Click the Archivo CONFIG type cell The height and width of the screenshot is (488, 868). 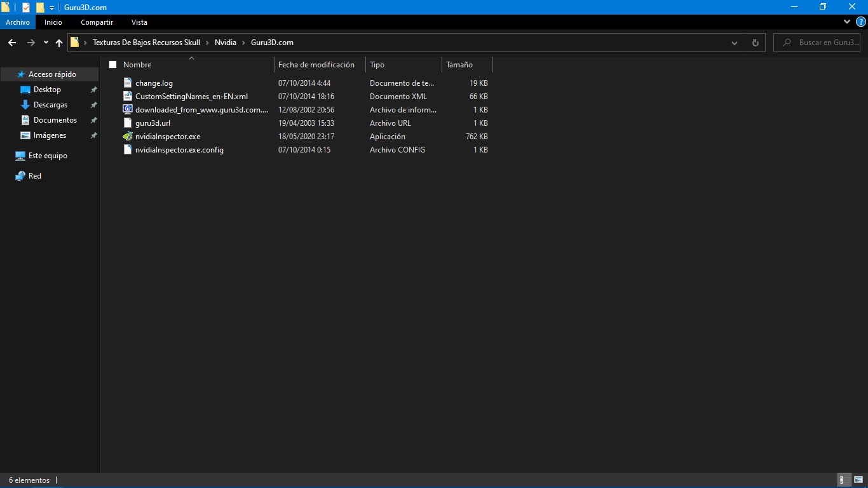click(397, 150)
